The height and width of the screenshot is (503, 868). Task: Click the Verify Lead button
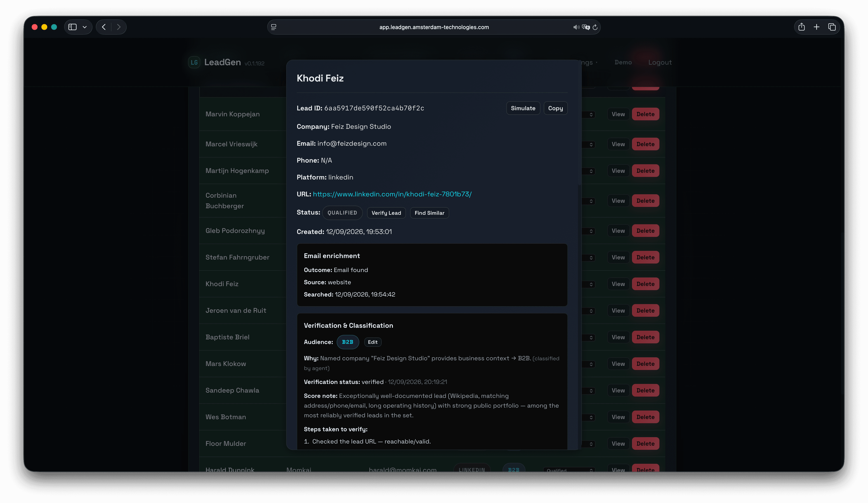point(386,213)
